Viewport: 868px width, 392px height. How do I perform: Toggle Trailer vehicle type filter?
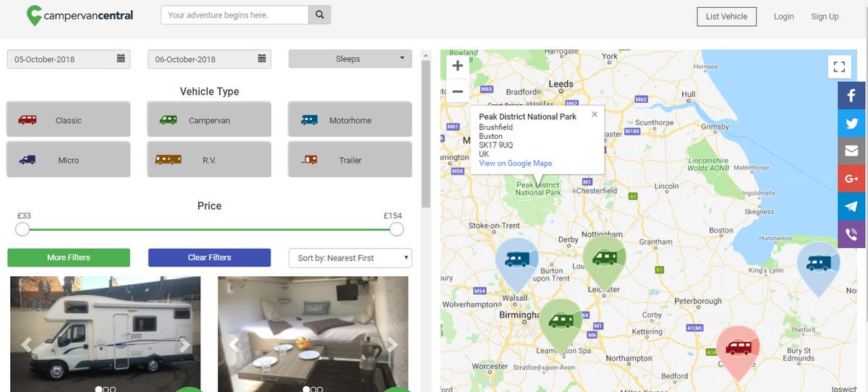point(350,159)
